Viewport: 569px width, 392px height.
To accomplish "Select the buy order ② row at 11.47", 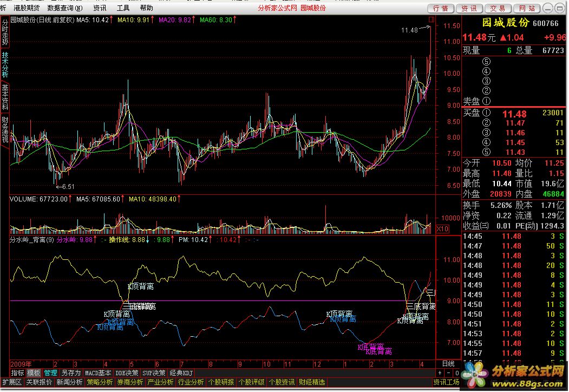I will pyautogui.click(x=513, y=123).
